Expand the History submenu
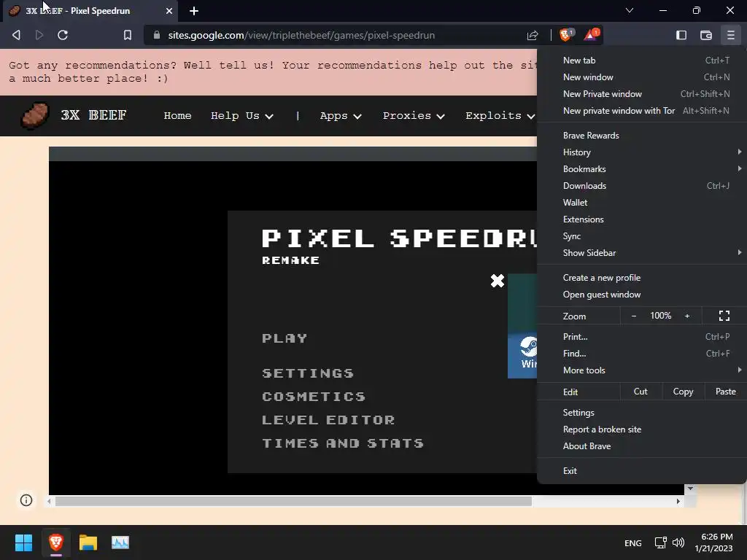Viewport: 747px width, 560px height. click(642, 152)
